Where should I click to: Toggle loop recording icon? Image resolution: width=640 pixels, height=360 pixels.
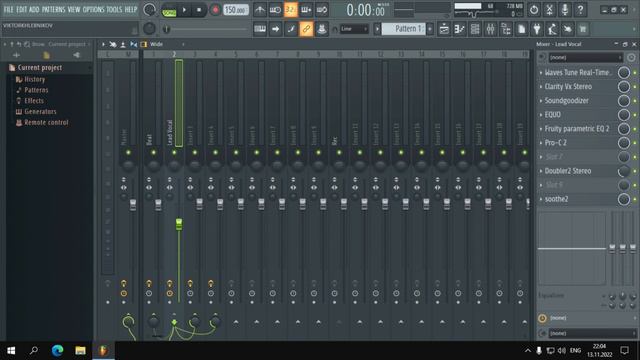(x=322, y=9)
